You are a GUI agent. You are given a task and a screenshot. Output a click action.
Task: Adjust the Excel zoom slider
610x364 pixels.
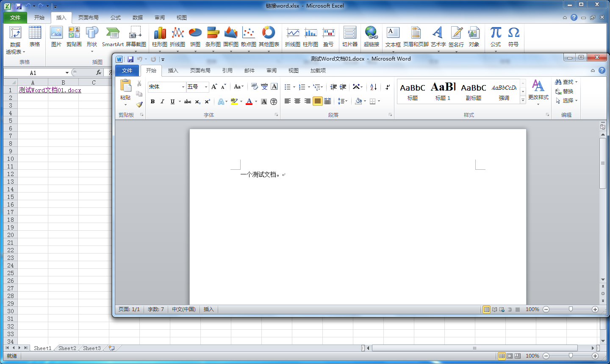click(x=571, y=356)
